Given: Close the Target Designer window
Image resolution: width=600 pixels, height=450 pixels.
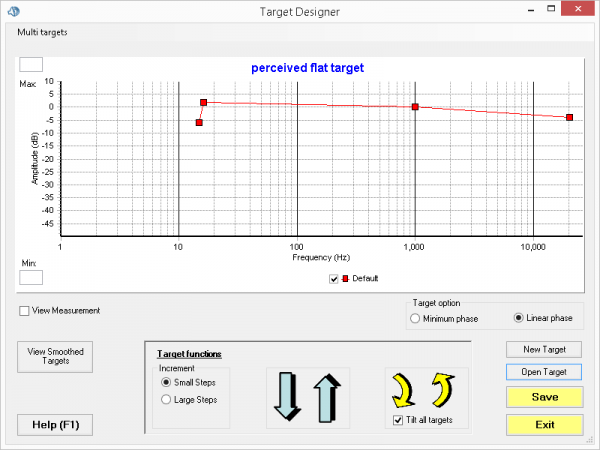Looking at the screenshot, I should 578,8.
